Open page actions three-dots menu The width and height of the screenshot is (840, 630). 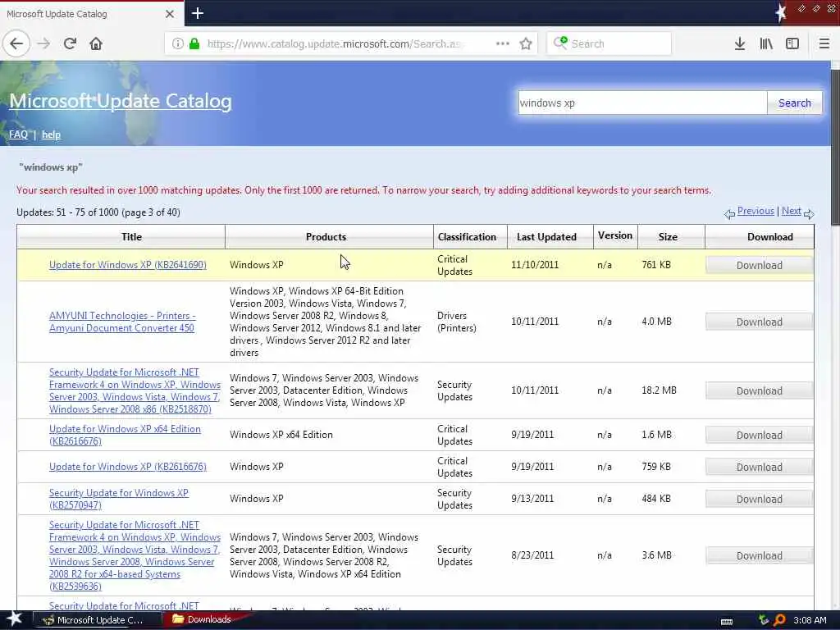[x=503, y=43]
